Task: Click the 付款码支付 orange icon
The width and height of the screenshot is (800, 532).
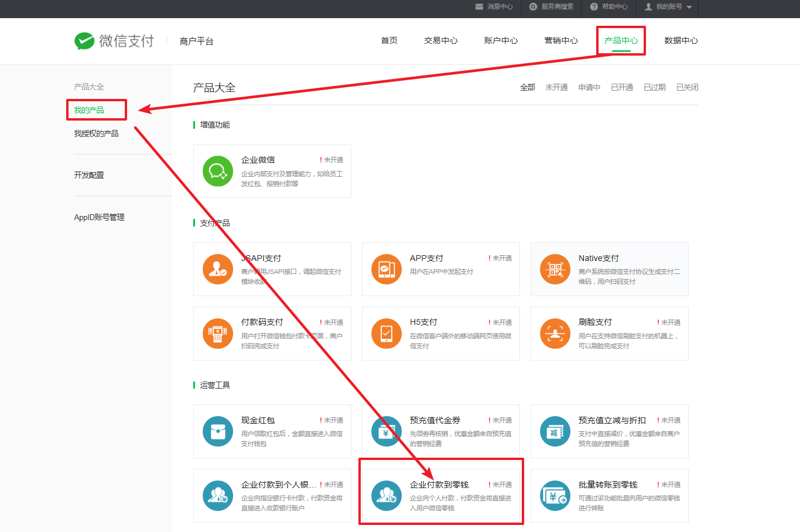Action: pos(218,334)
